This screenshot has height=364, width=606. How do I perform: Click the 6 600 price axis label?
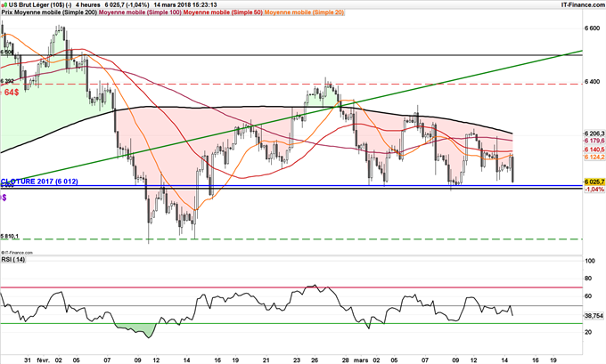pyautogui.click(x=592, y=28)
